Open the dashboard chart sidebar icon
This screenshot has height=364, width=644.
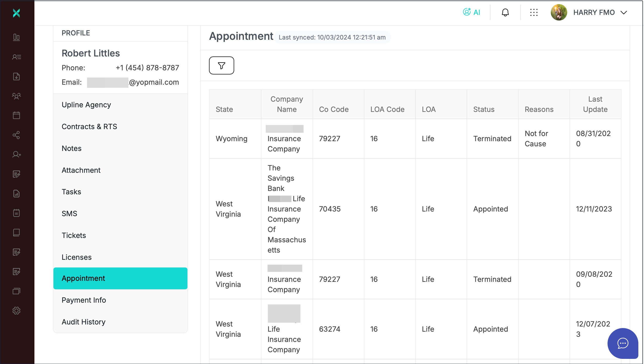point(16,37)
